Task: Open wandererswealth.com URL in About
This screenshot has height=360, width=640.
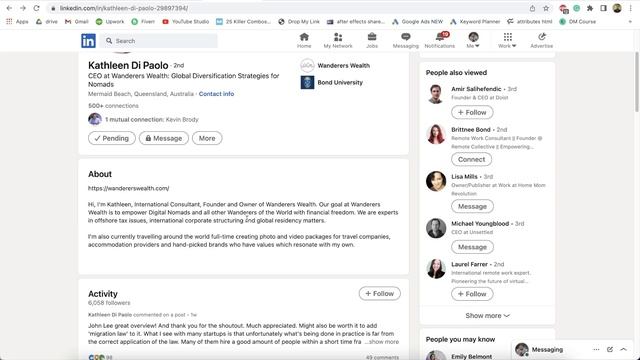Action: pyautogui.click(x=129, y=188)
